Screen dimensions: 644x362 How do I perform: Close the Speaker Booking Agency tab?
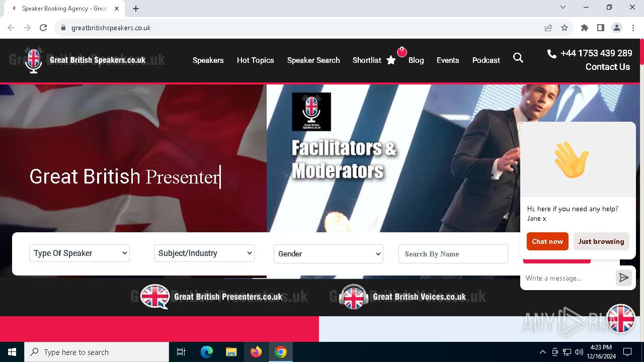[117, 9]
